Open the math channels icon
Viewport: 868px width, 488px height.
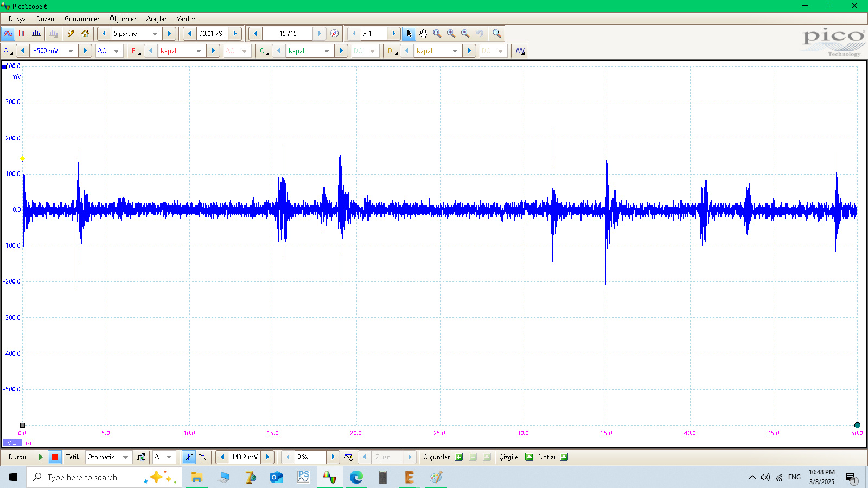pos(520,51)
